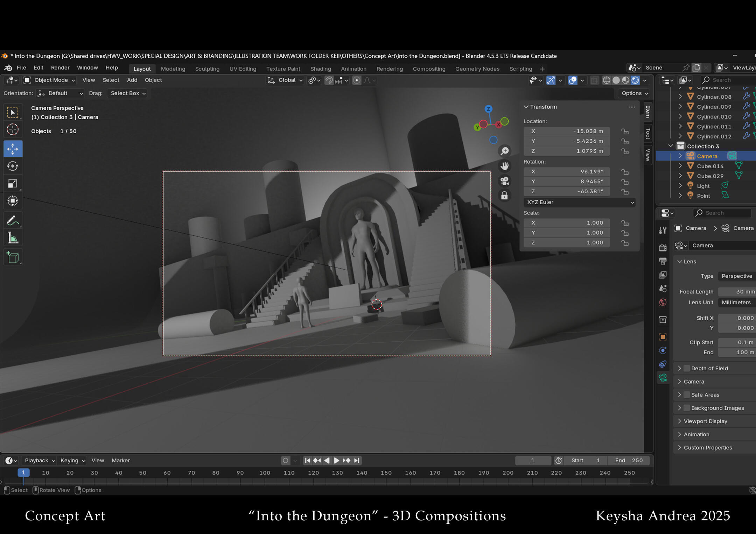
Task: Click the zoom magnifier viewport icon
Action: [504, 151]
